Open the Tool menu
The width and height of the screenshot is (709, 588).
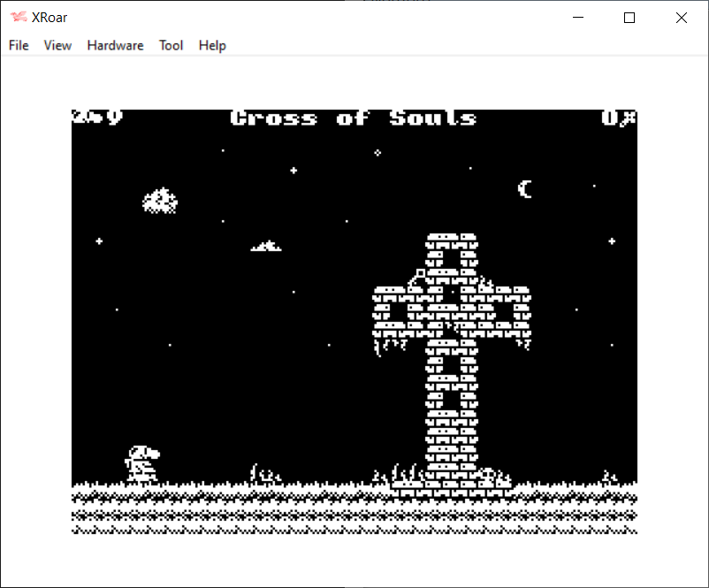tap(171, 45)
